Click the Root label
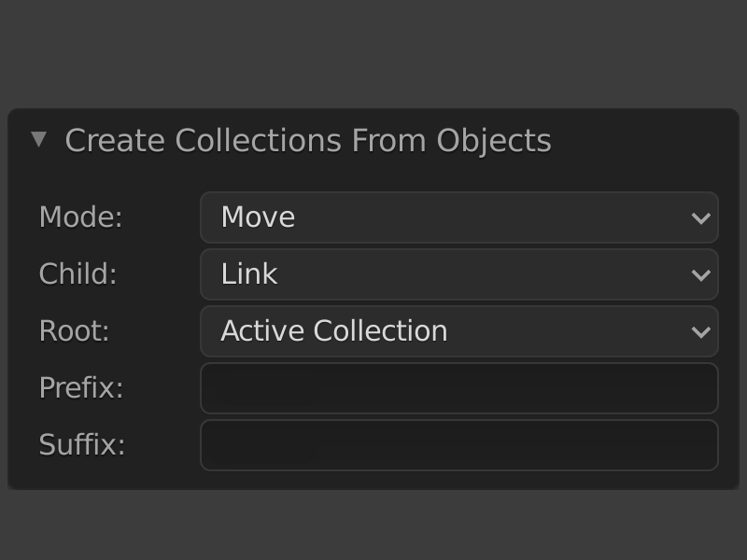 point(75,331)
